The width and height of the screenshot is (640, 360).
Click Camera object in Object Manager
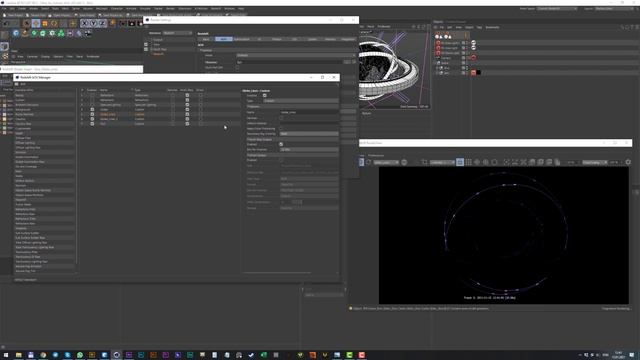click(x=446, y=58)
